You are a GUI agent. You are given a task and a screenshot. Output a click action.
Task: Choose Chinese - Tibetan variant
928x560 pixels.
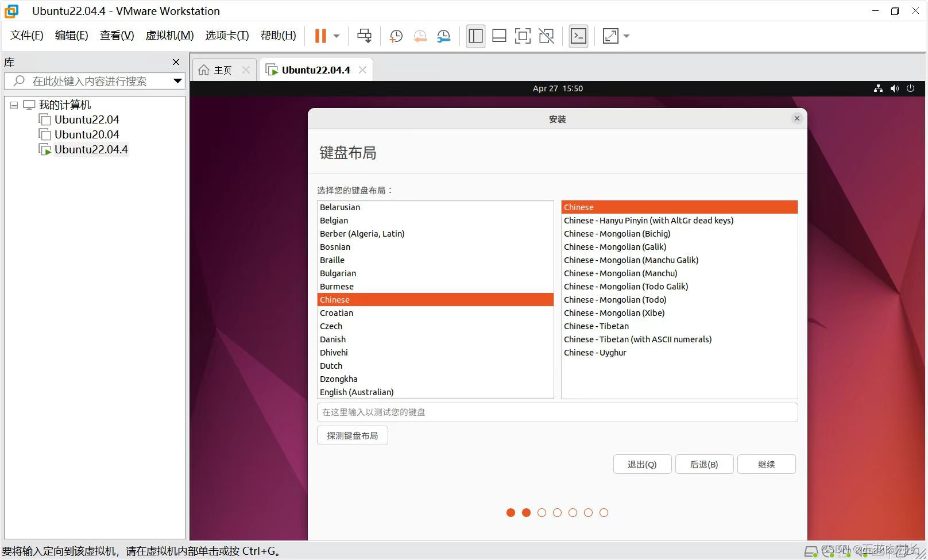coord(679,326)
